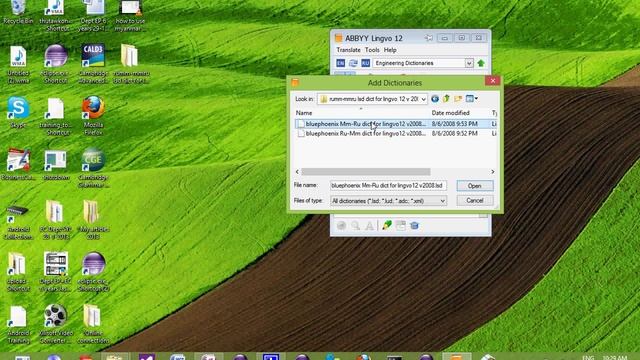Close the Add Dictionaries dialog
Image resolution: width=640 pixels, height=360 pixels.
coord(493,81)
